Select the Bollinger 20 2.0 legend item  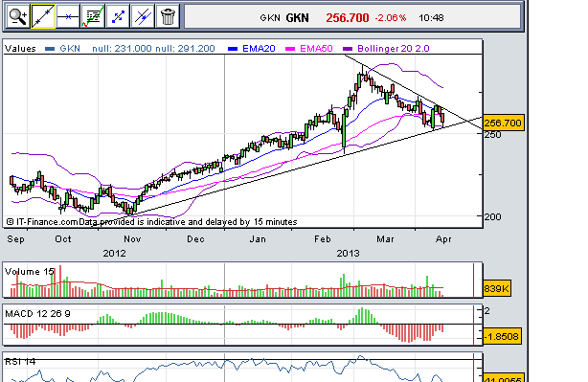(x=386, y=49)
